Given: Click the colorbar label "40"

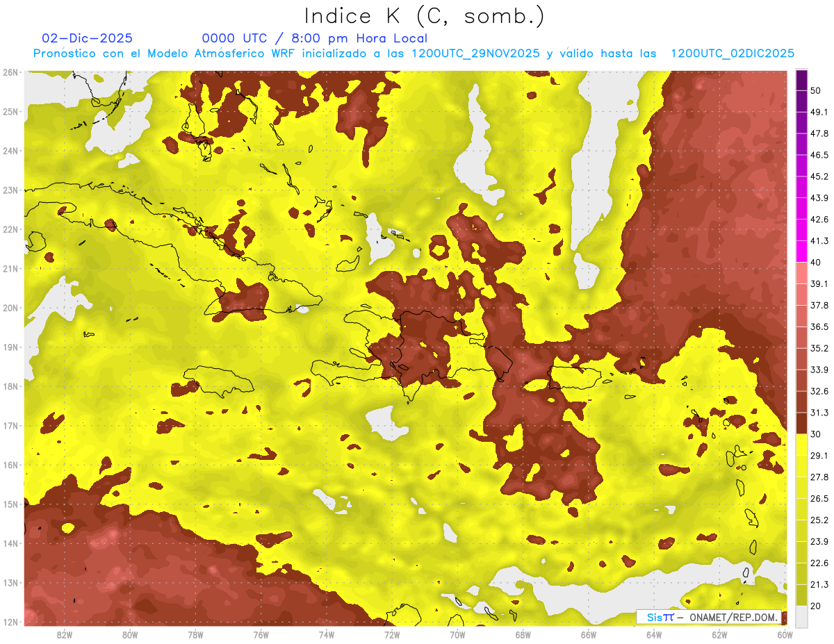Looking at the screenshot, I should pos(816,263).
